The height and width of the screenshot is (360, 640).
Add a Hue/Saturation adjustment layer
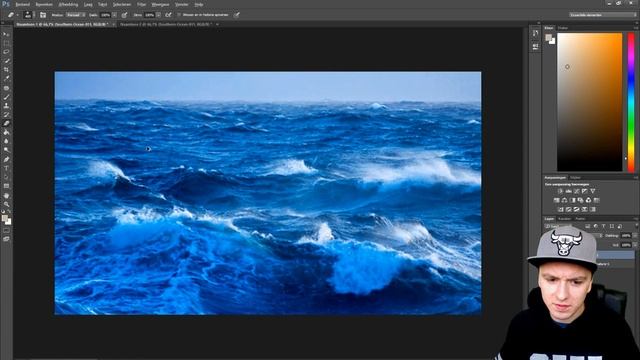click(556, 200)
